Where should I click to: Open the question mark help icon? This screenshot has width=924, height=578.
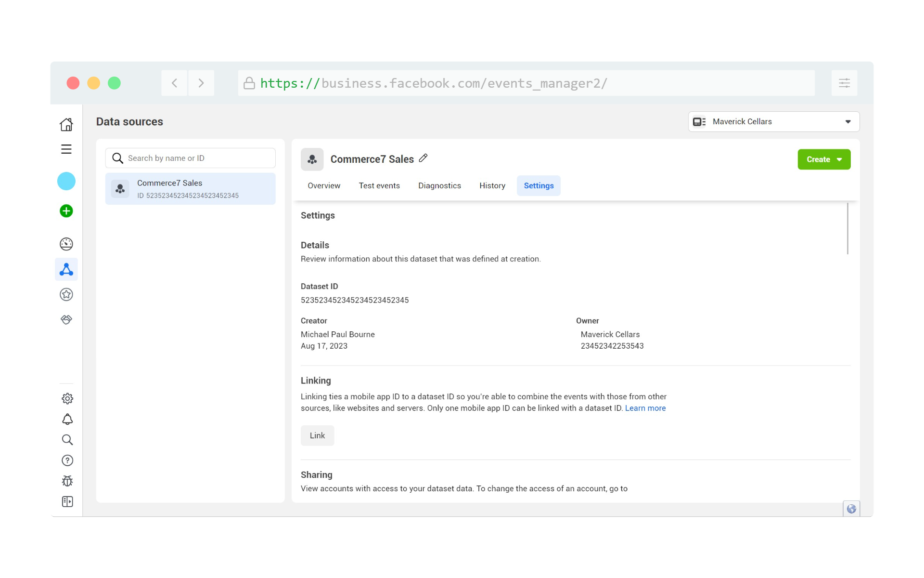point(67,460)
